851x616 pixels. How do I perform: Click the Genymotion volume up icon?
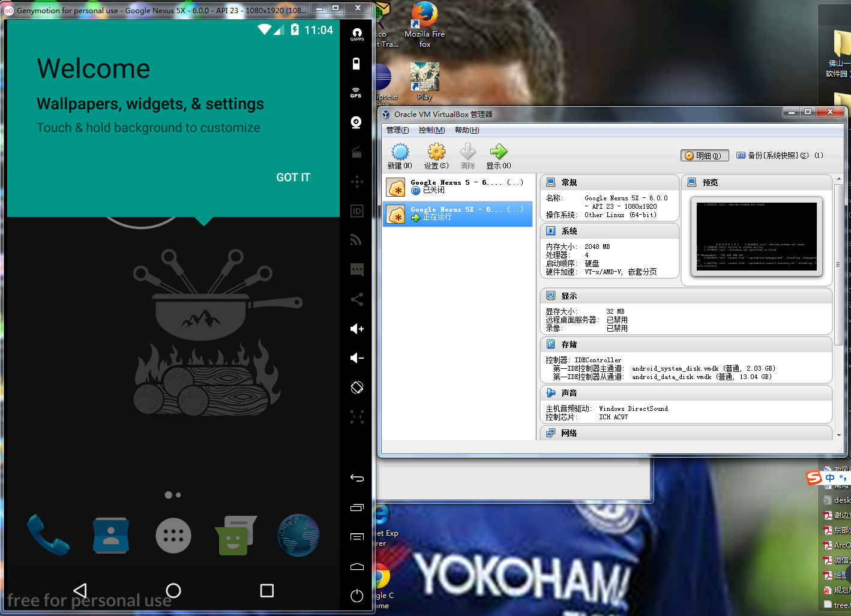pos(357,329)
